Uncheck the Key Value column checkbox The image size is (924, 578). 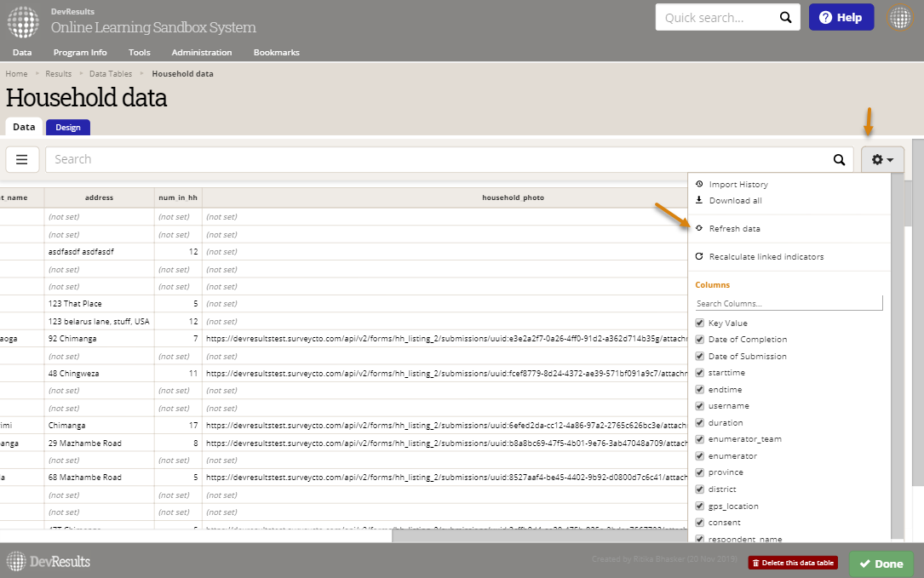click(700, 323)
